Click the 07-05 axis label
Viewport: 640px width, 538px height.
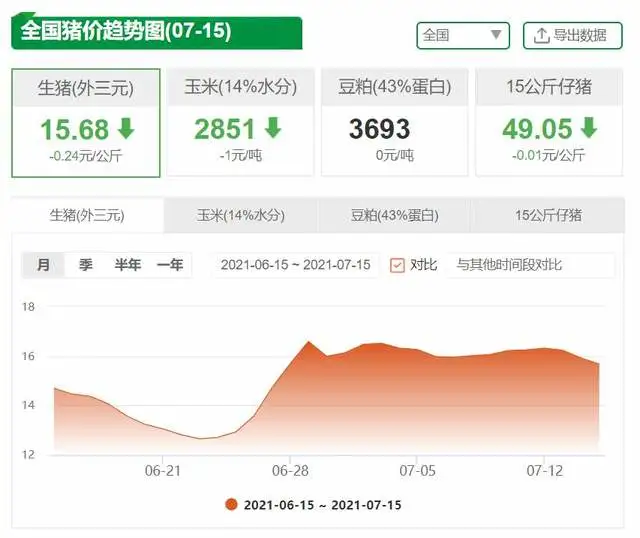pos(417,471)
